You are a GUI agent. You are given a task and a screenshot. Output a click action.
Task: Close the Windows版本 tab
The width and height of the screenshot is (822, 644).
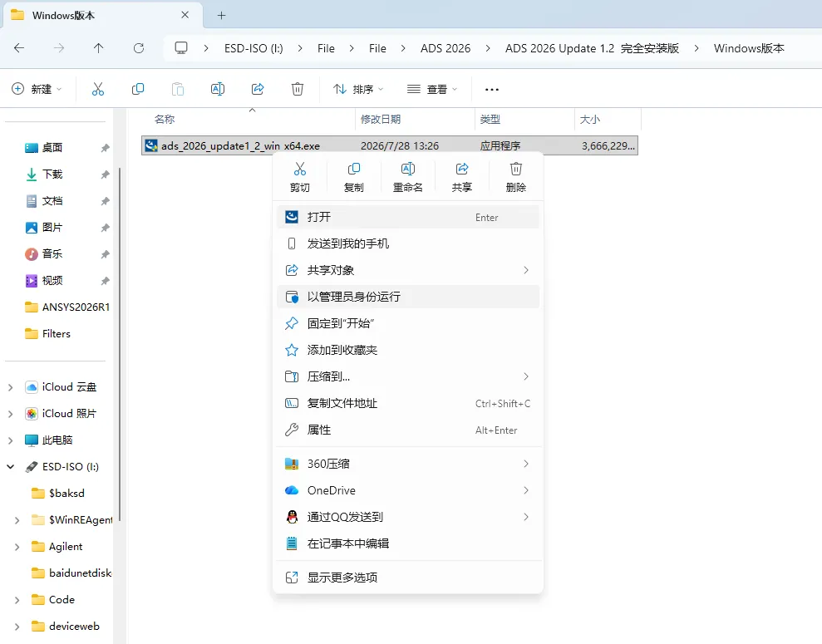(185, 15)
